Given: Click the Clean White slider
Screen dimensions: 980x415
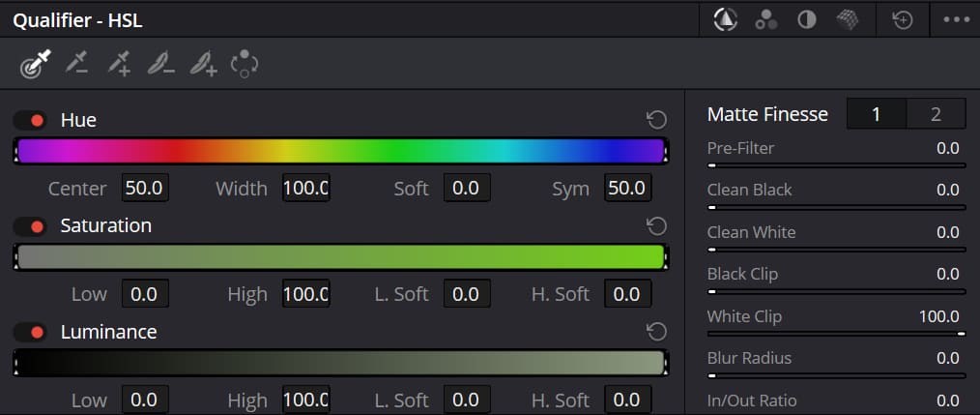Looking at the screenshot, I should [836, 250].
